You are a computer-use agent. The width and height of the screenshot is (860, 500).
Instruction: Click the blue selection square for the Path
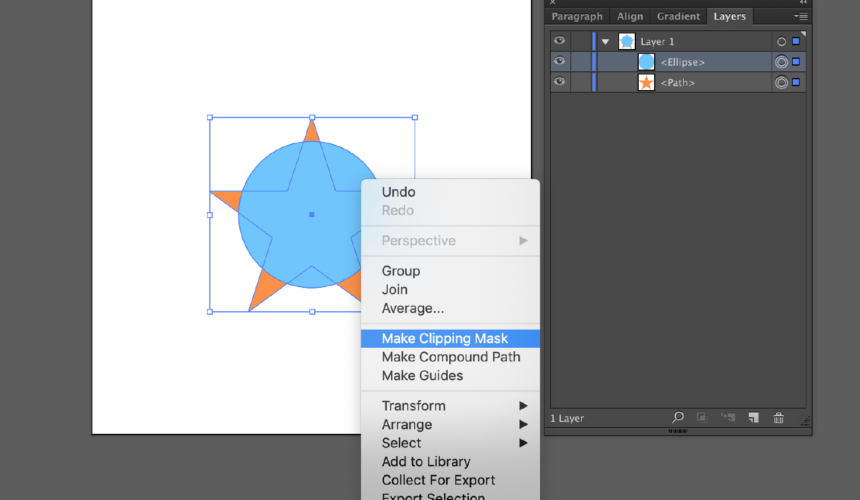[796, 82]
